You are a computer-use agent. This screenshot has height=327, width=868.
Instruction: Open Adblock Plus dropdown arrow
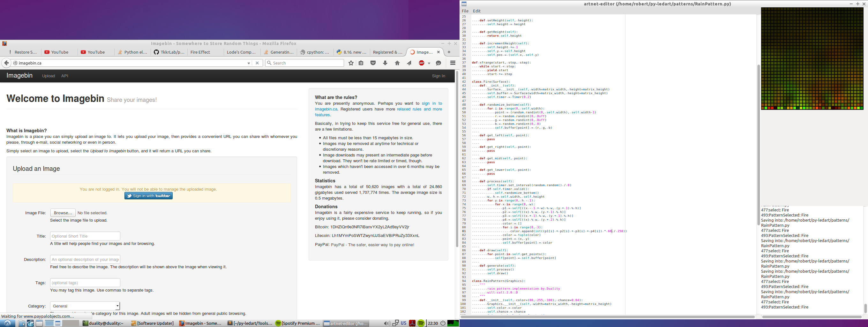pos(429,63)
